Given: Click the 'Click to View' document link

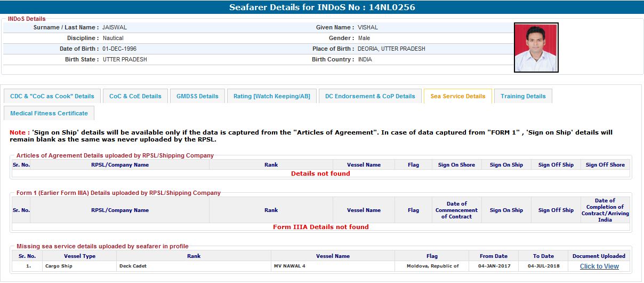Looking at the screenshot, I should click(599, 266).
